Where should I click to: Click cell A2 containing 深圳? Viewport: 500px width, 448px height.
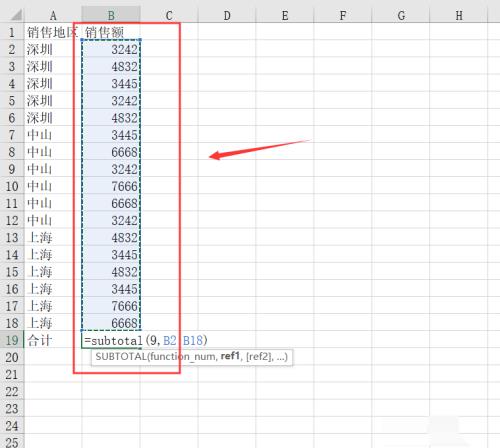click(53, 49)
